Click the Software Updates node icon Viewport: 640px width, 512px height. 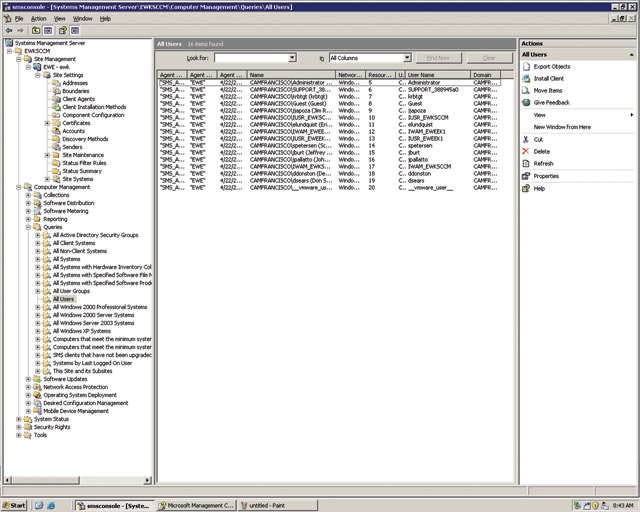pos(38,379)
